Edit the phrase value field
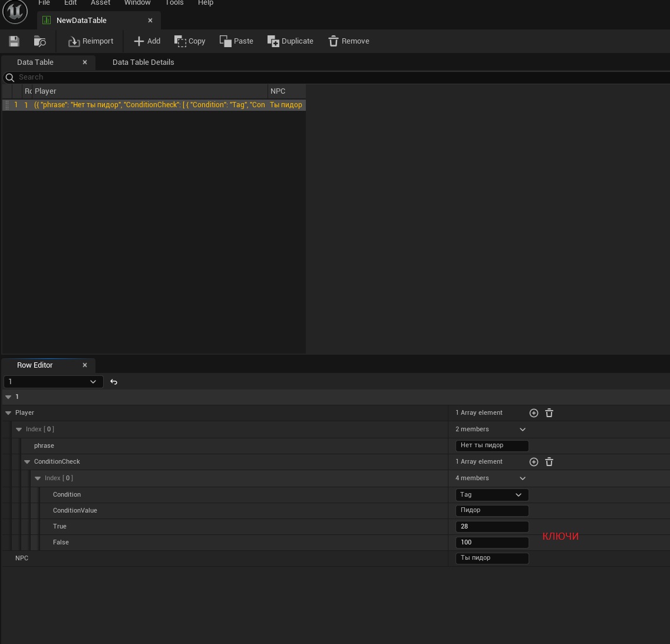The width and height of the screenshot is (670, 644). pos(492,445)
